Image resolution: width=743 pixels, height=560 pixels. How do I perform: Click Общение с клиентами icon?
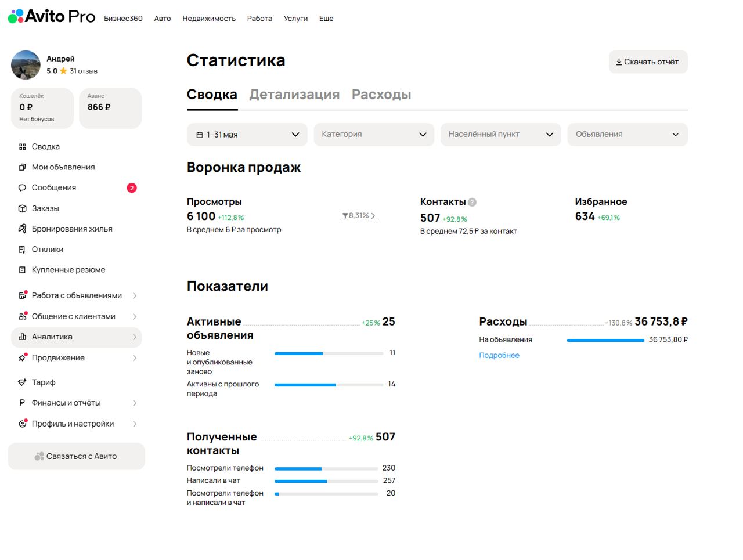pyautogui.click(x=23, y=316)
